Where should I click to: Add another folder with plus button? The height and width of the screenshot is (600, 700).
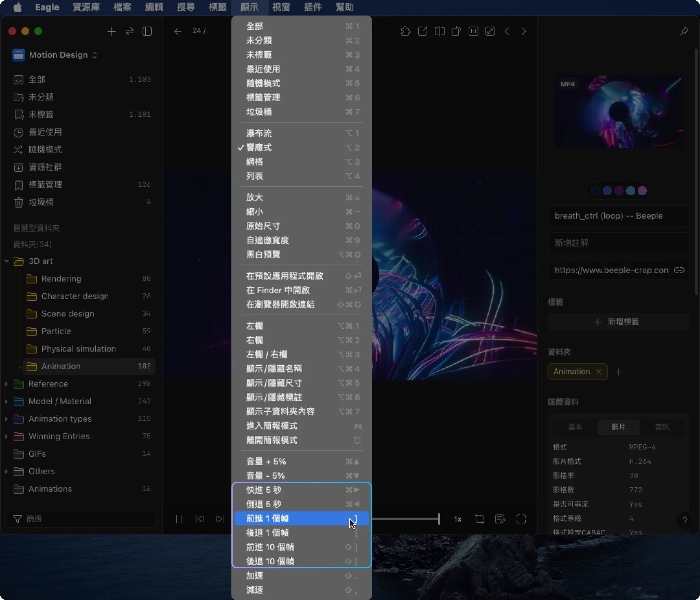pos(618,372)
